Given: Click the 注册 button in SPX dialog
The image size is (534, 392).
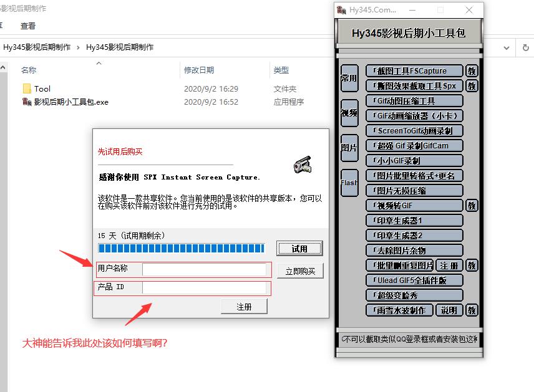Looking at the screenshot, I should tap(244, 307).
